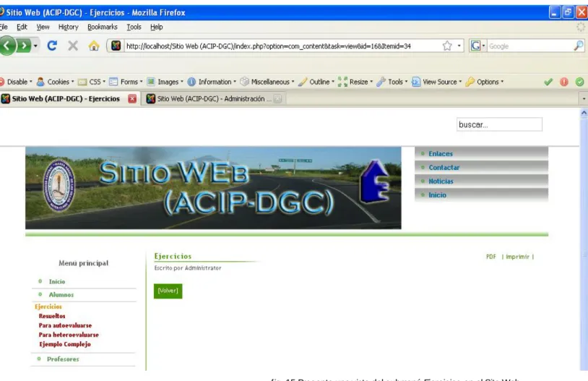Viewport: 588px width, 381px height.
Task: Open Para autoevaluarse submenu item
Action: (x=65, y=325)
